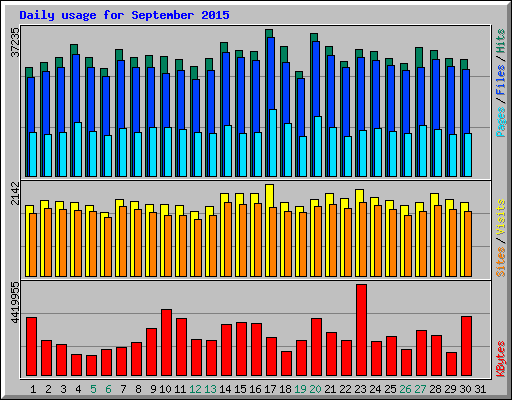Click day label 30 on x-axis
The height and width of the screenshot is (400, 512).
click(465, 389)
